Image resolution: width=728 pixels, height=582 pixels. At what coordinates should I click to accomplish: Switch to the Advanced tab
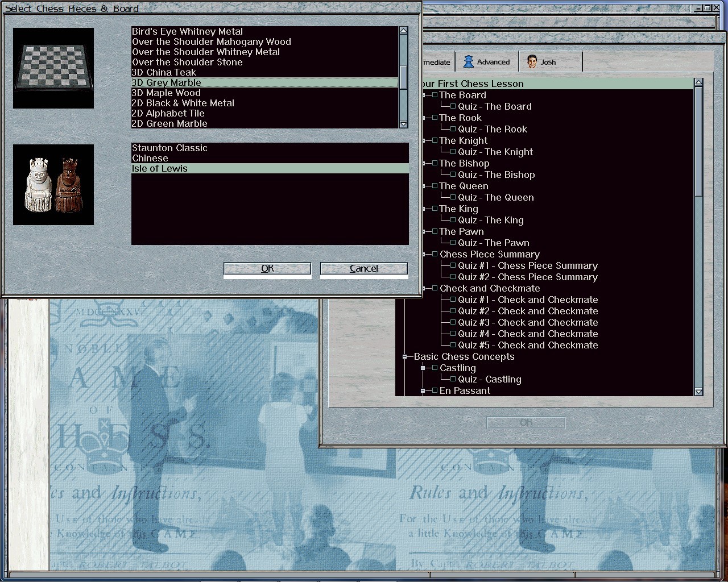coord(487,62)
